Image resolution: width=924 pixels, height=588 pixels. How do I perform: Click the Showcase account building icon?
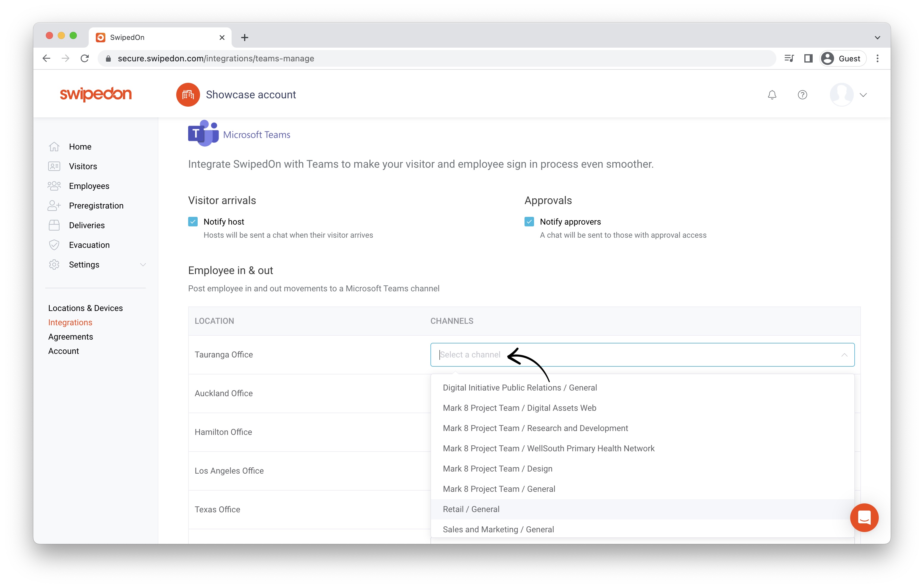coord(188,94)
